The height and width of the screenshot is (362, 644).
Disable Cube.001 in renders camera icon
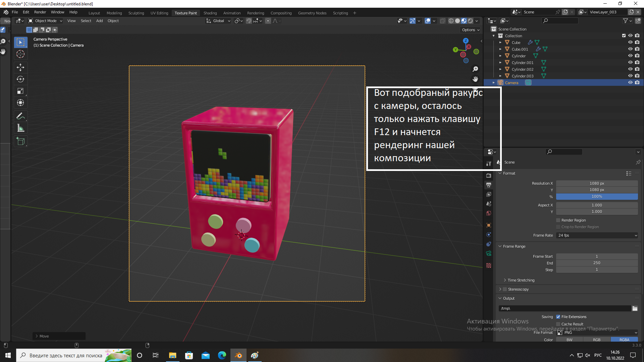637,49
